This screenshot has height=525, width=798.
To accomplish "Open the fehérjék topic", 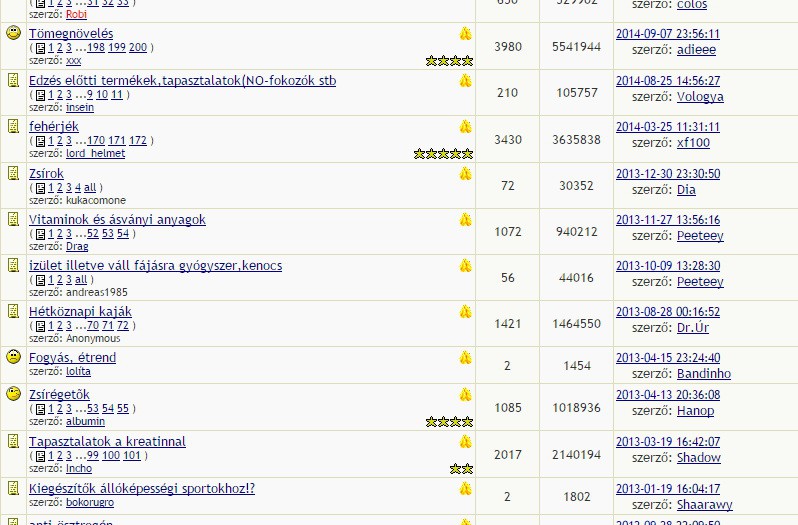I will 54,126.
